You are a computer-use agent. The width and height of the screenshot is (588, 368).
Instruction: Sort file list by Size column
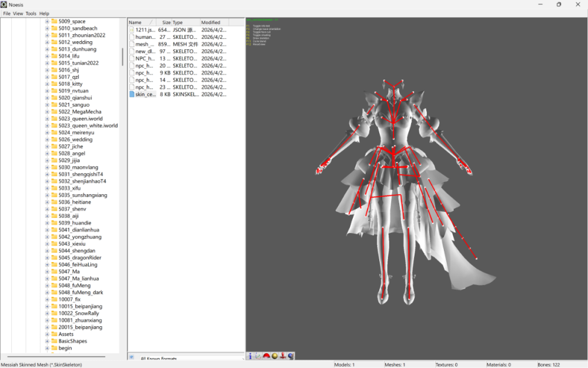tap(163, 22)
